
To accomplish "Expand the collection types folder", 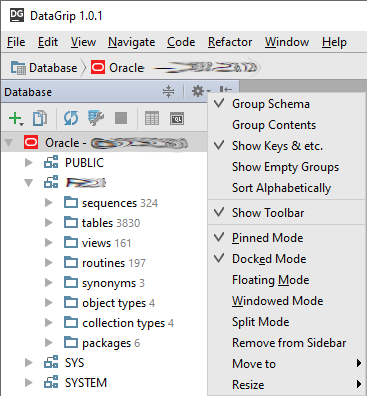I will [x=49, y=322].
